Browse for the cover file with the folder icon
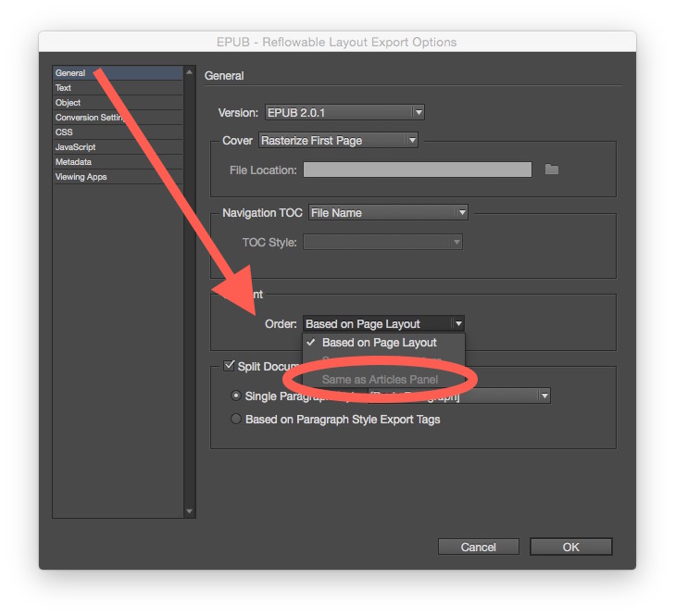Image resolution: width=675 pixels, height=616 pixels. pyautogui.click(x=552, y=170)
